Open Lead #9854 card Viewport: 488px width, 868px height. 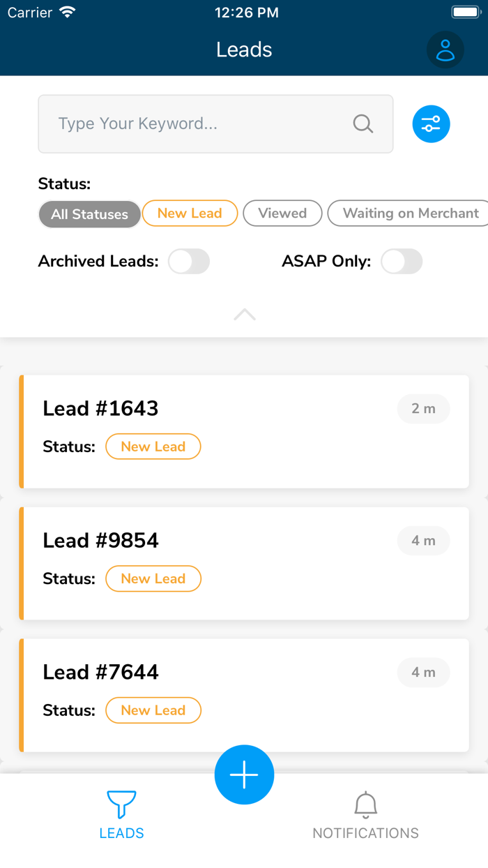(244, 563)
